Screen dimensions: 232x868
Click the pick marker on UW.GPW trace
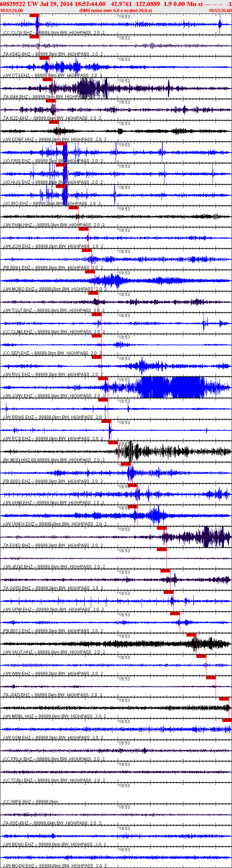click(x=169, y=592)
